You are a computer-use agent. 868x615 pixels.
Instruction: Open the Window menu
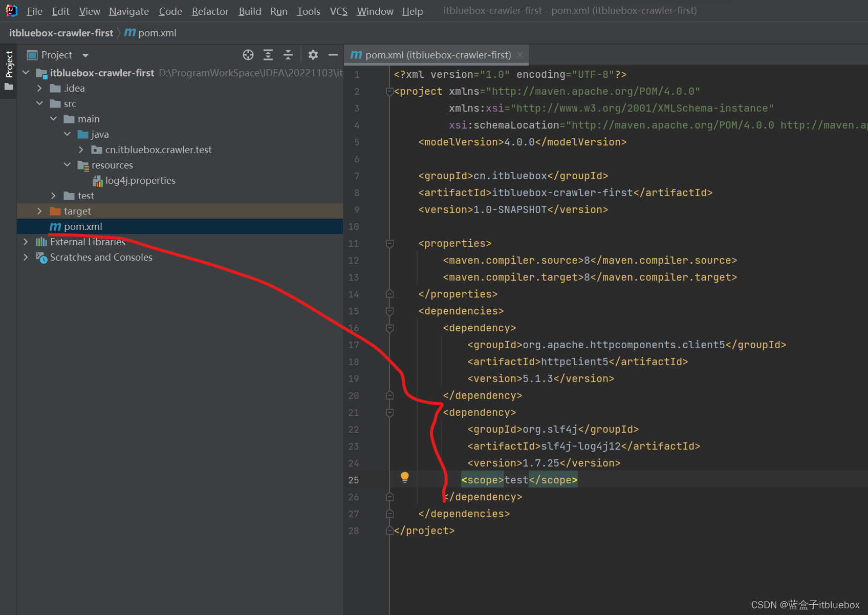tap(375, 11)
